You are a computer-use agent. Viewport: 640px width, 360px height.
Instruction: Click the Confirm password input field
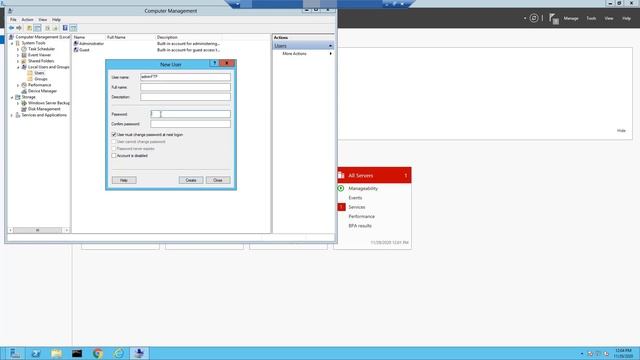(x=190, y=124)
